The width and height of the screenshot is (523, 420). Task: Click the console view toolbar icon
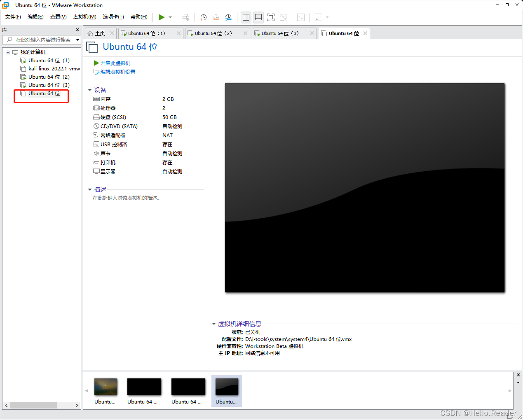coord(301,17)
